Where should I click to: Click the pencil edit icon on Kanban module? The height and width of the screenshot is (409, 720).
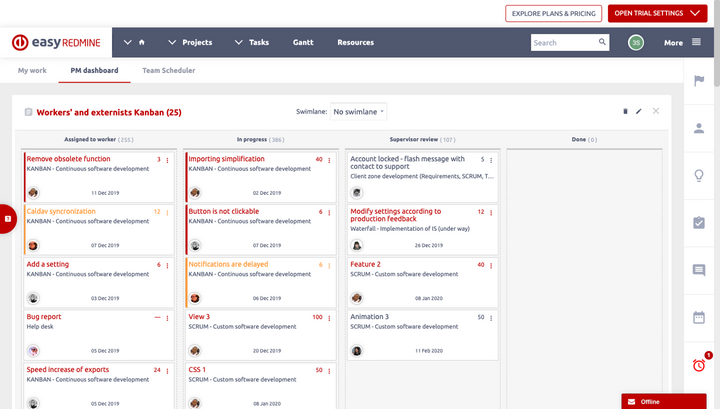[639, 111]
